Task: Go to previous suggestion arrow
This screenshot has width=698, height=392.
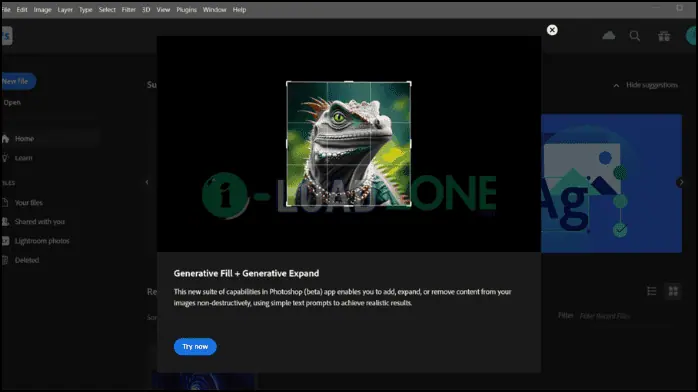Action: [147, 182]
